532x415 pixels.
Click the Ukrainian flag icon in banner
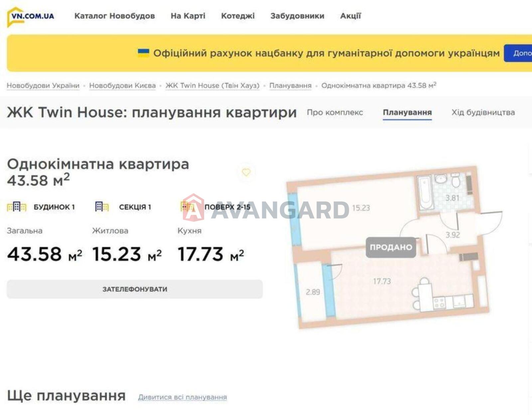144,53
